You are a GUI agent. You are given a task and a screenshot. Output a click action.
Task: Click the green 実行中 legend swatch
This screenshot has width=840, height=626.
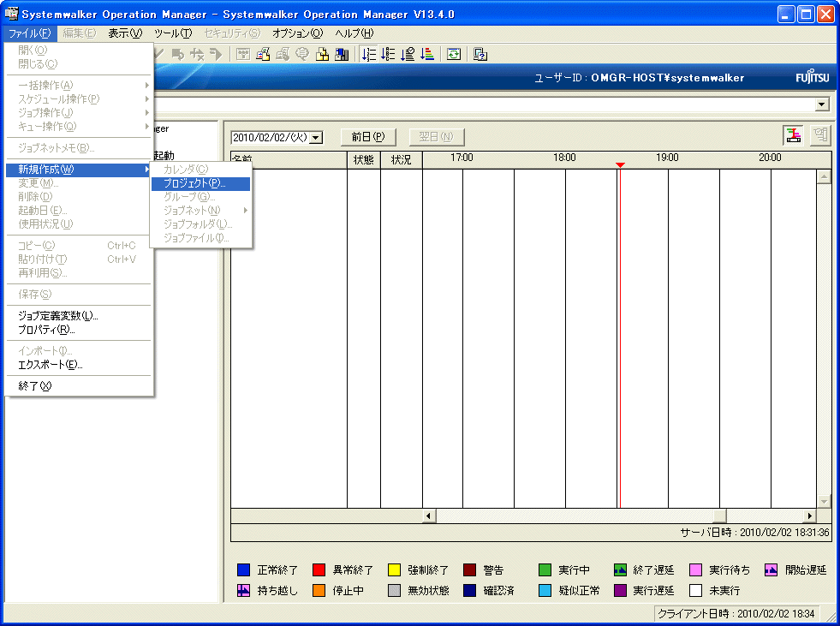pos(545,569)
